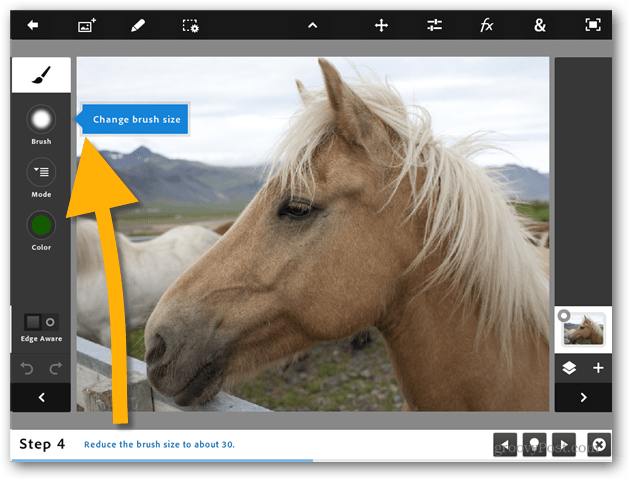Open the Adjustments sliders tool
The width and height of the screenshot is (630, 480).
434,26
